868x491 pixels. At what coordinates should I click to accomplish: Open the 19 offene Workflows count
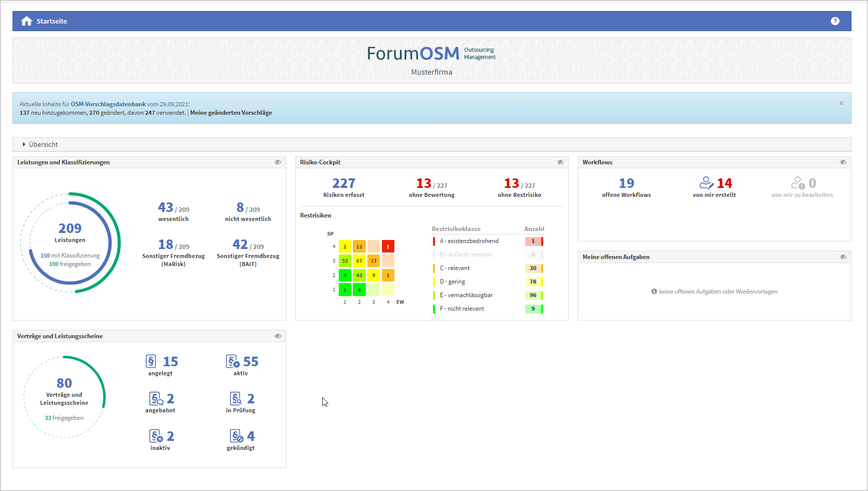(x=626, y=183)
